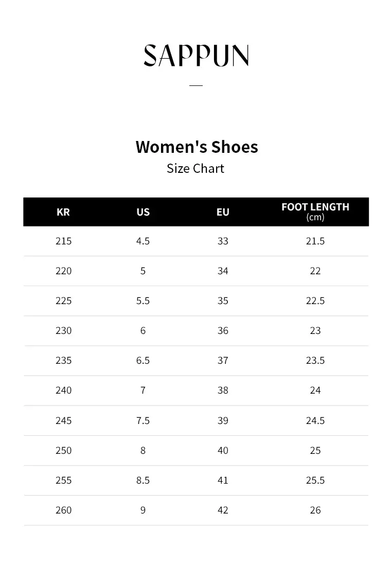Viewport: 392px width, 566px height.
Task: Select the US column header
Action: [143, 212]
